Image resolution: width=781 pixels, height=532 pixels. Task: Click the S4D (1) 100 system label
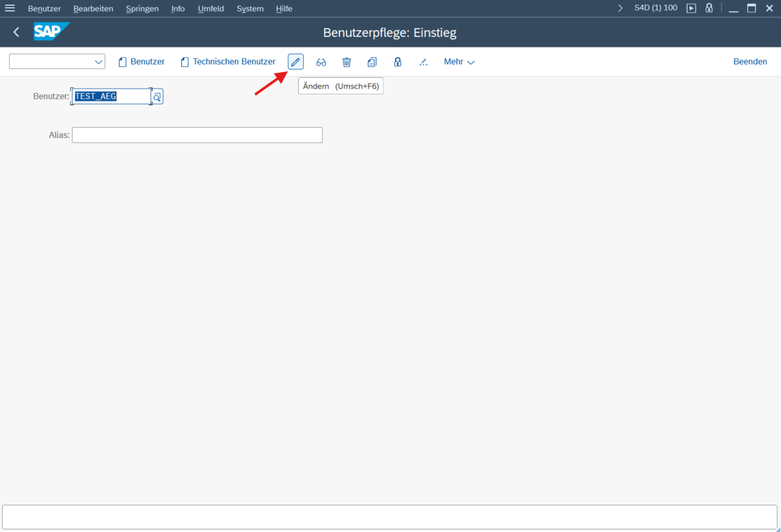tap(656, 8)
